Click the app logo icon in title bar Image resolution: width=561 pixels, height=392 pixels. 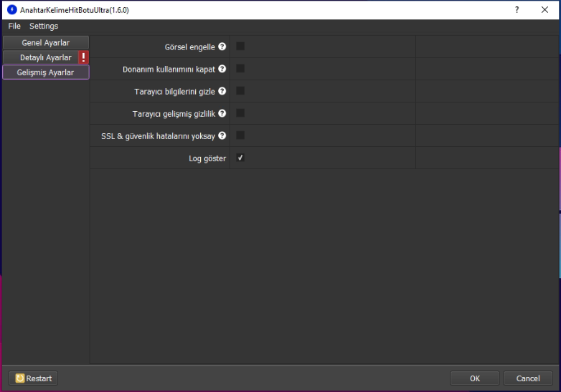tap(11, 10)
